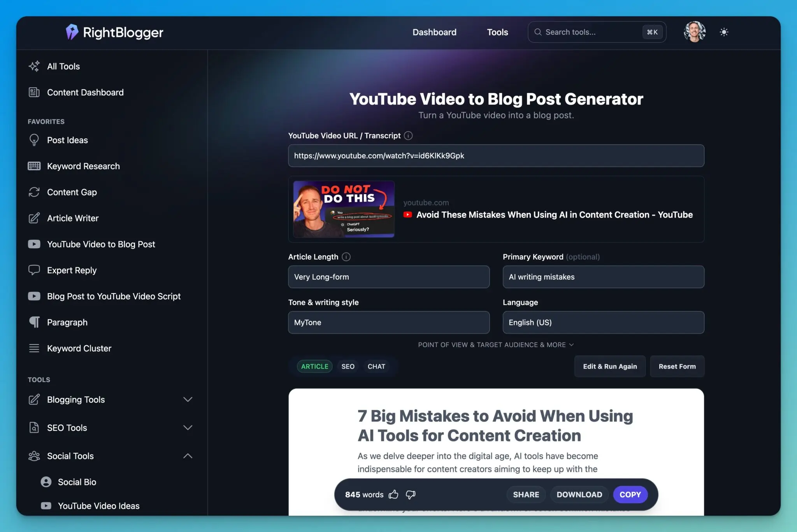
Task: Select the Expert Reply chat icon
Action: (34, 270)
